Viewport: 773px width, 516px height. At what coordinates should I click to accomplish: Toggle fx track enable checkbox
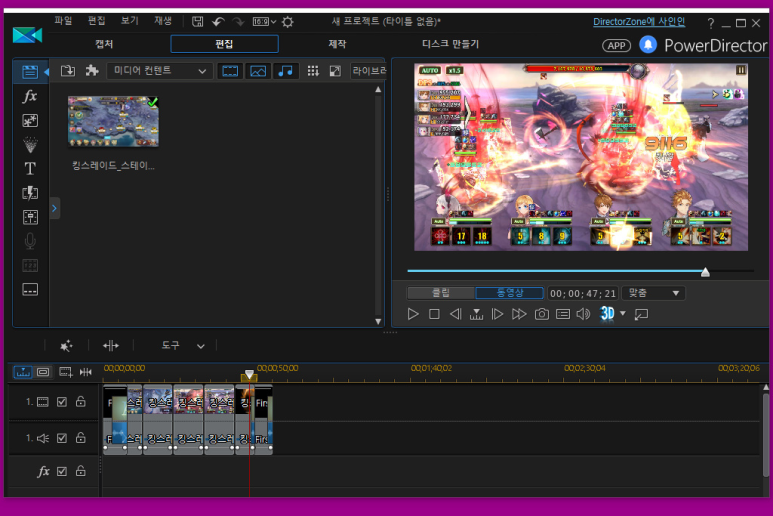62,472
